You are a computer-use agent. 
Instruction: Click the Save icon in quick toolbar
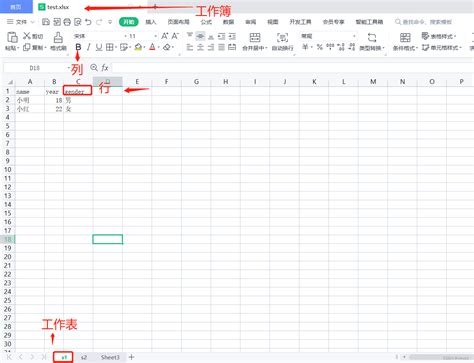pos(46,22)
